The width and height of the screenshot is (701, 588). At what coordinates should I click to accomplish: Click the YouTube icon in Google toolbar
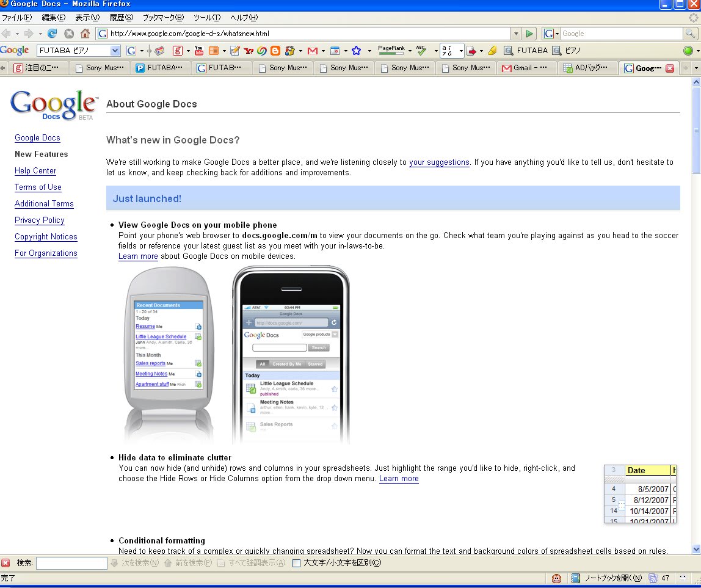[198, 51]
